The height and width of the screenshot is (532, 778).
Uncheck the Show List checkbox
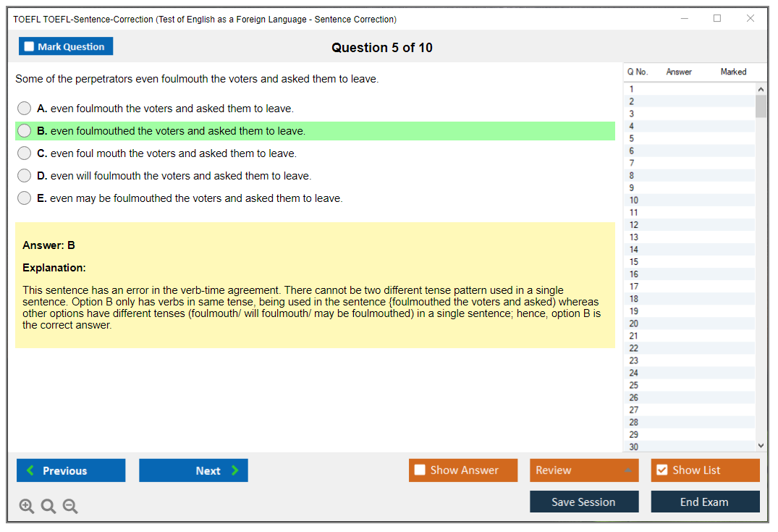[661, 470]
